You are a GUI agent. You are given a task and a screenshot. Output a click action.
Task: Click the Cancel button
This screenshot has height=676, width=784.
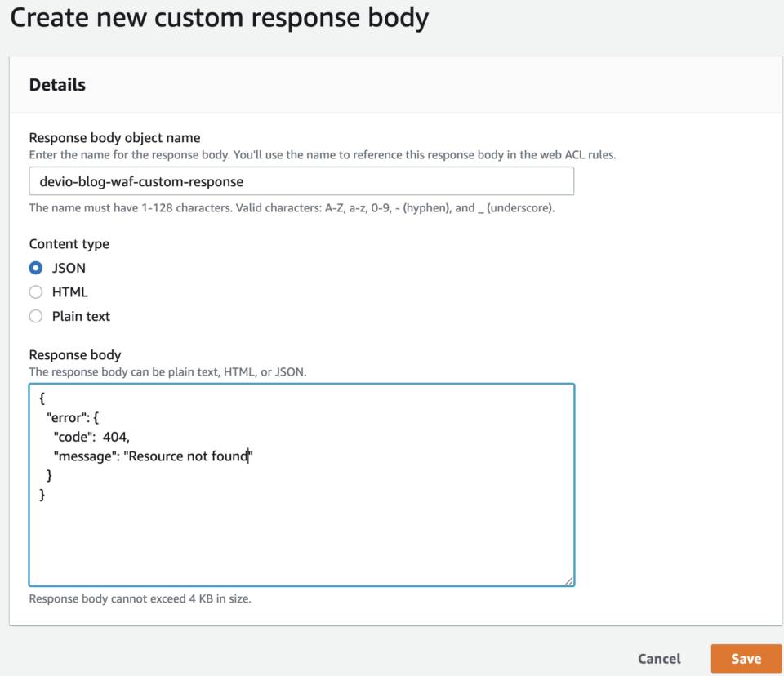tap(658, 658)
